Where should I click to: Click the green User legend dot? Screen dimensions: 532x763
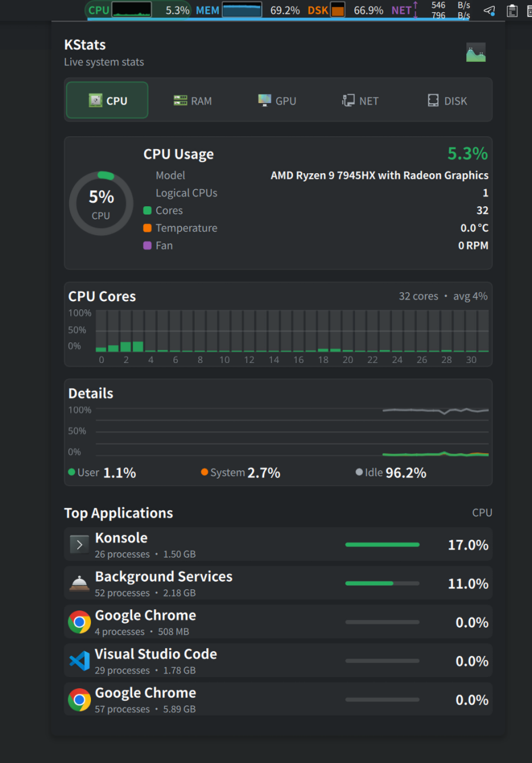72,472
